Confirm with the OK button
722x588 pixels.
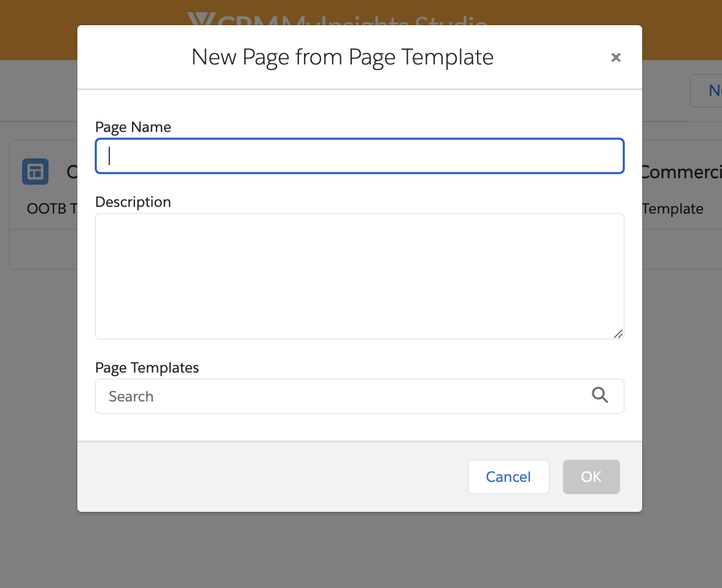pos(591,477)
